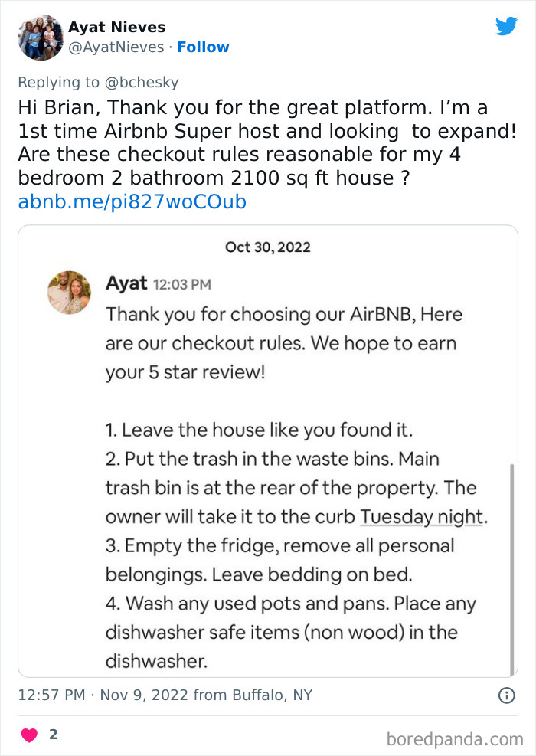Click the Ayat sender name in message
Viewport: 536px width, 756px height.
click(126, 283)
